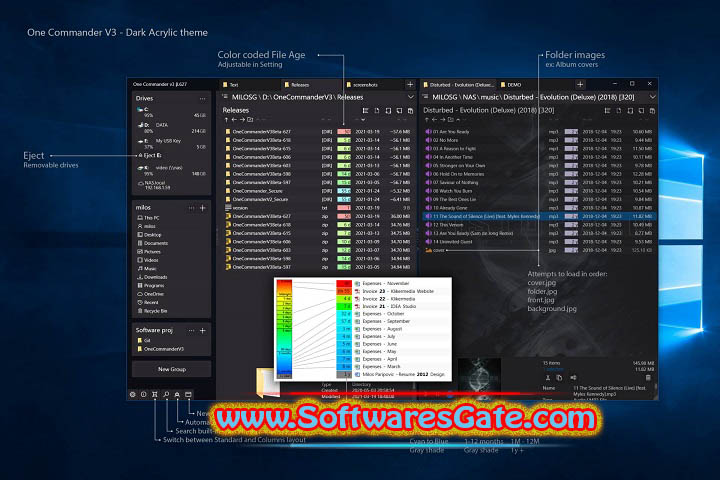Click the path menu icon left of MILOSG \ D:
Screen dimensions: 720x480
225,97
